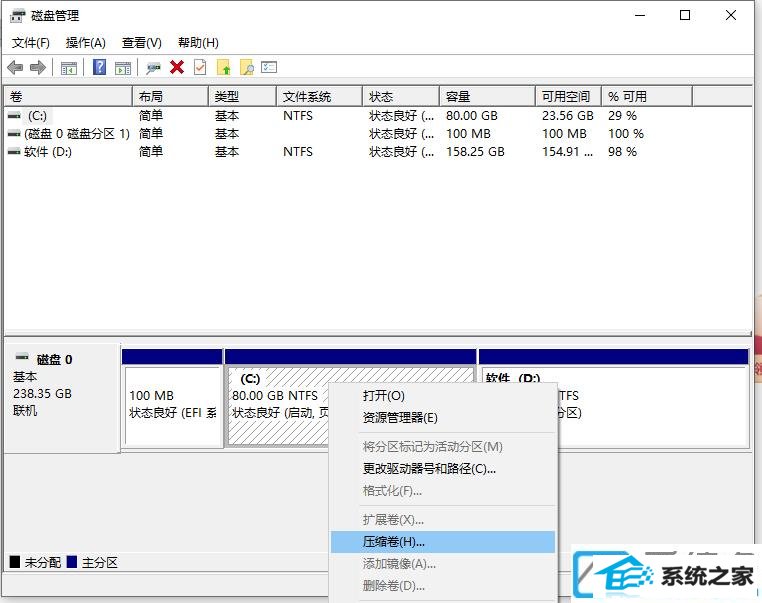Open the 帮助(H) menu

tap(198, 43)
